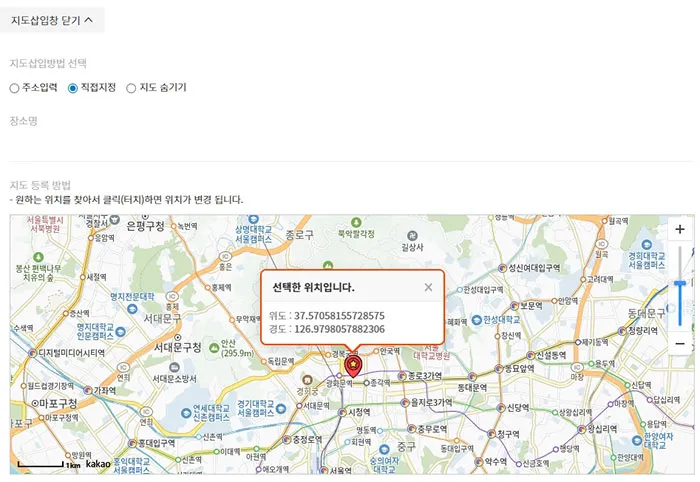Image resolution: width=700 pixels, height=482 pixels.
Task: Click the 광화문역 station label
Action: tap(339, 383)
